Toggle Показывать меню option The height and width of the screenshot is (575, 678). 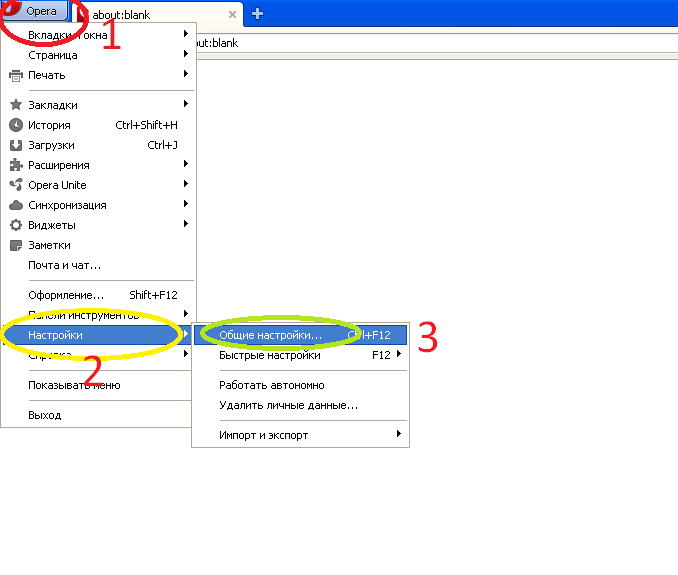coord(75,385)
